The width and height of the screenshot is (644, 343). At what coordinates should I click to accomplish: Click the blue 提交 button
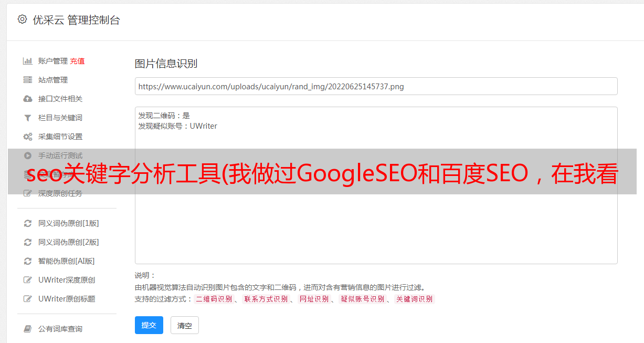coord(149,325)
